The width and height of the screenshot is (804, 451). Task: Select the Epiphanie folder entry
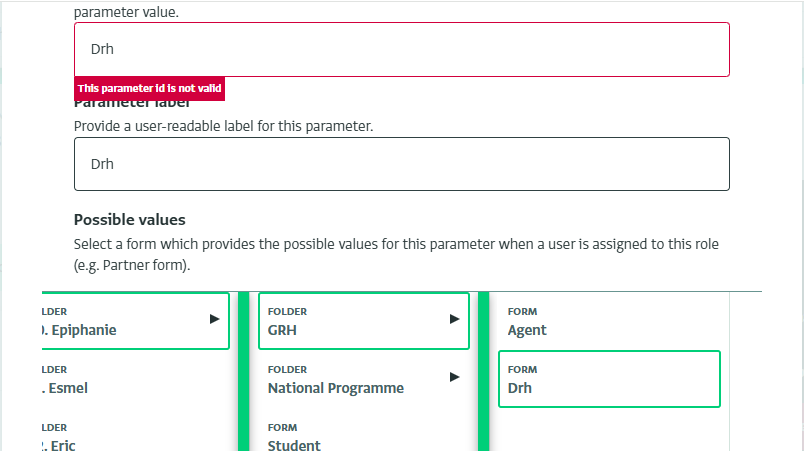[x=120, y=321]
